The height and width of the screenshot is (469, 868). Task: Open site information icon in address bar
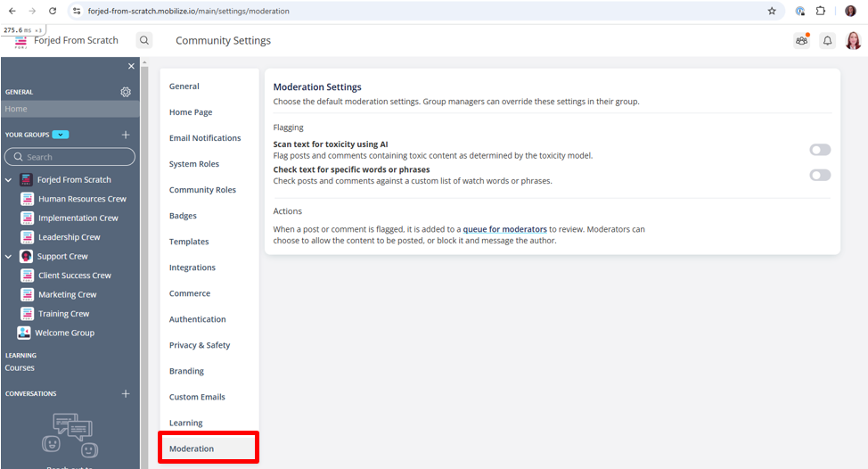(x=77, y=11)
